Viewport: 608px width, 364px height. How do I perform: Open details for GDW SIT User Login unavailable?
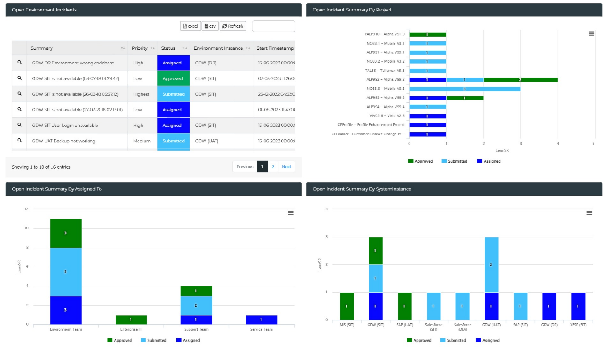(19, 125)
